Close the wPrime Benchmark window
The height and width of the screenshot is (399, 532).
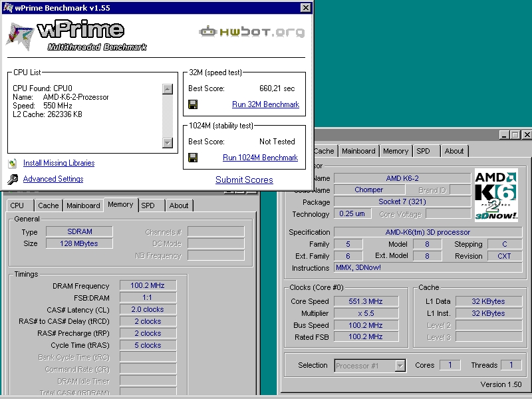[306, 7]
